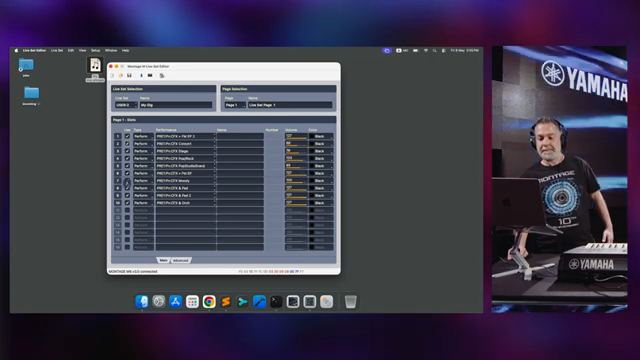Screen dimensions: 640x360
Task: Click the Open file toolbar icon
Action: pos(121,76)
